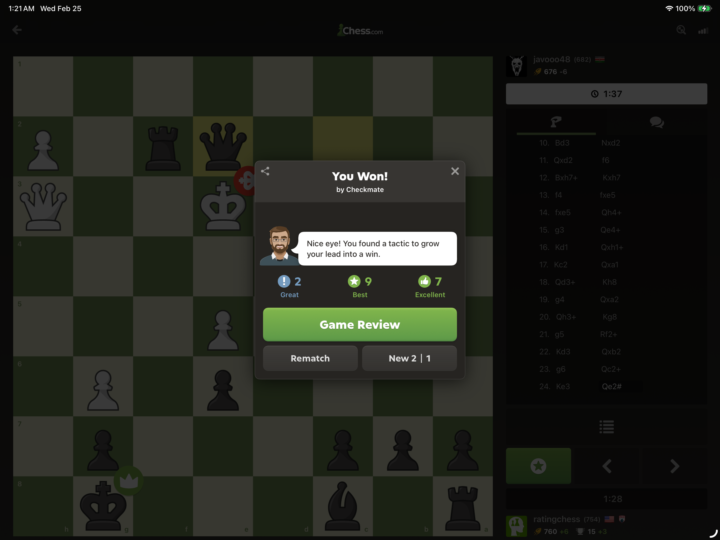This screenshot has height=540, width=720.
Task: Tap the green star review button
Action: (x=538, y=466)
